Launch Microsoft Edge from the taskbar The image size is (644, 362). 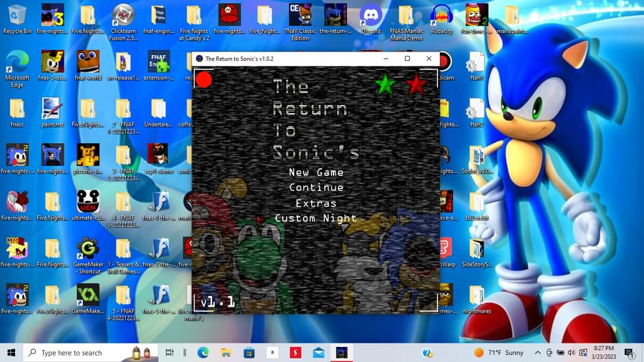pos(203,353)
